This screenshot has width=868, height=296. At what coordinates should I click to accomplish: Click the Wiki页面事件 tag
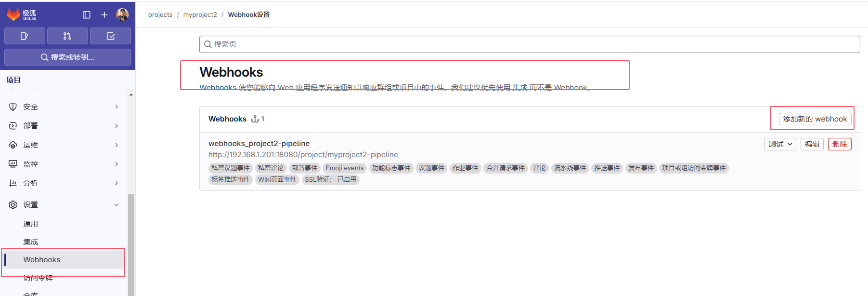(277, 180)
